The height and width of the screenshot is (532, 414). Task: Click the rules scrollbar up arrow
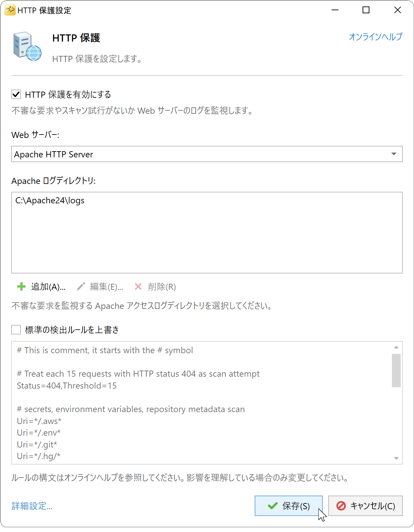(x=396, y=347)
